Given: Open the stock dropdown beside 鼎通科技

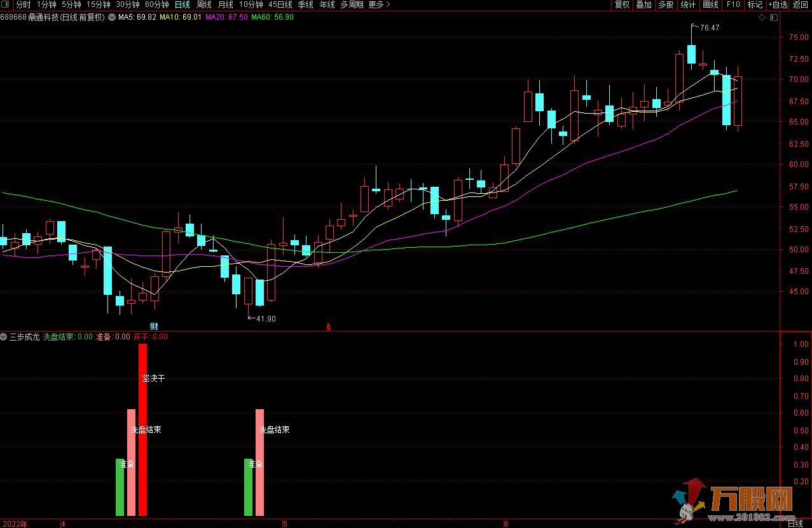Looking at the screenshot, I should (x=113, y=17).
